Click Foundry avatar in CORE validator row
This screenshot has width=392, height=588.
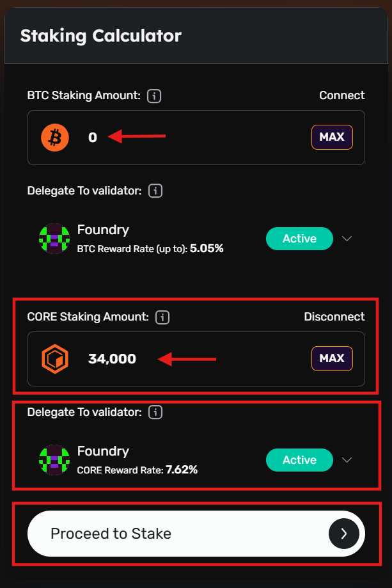pyautogui.click(x=54, y=460)
